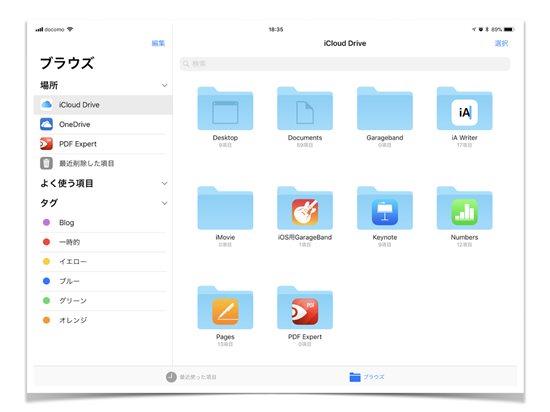Select OneDrive location
Screen dimensions: 550x412
coord(103,124)
